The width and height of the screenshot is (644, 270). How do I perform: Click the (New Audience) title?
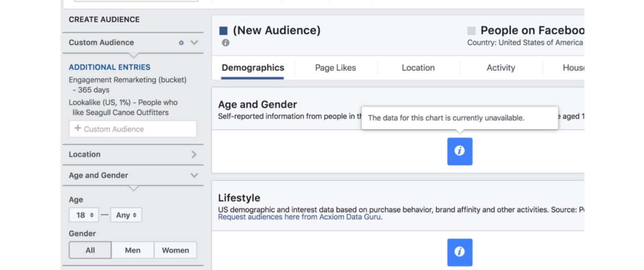[x=277, y=31]
